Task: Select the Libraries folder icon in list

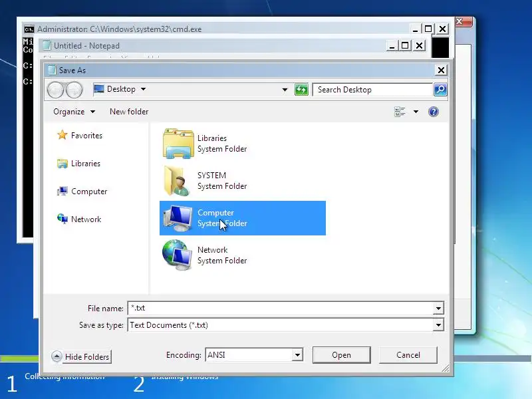Action: [x=178, y=144]
